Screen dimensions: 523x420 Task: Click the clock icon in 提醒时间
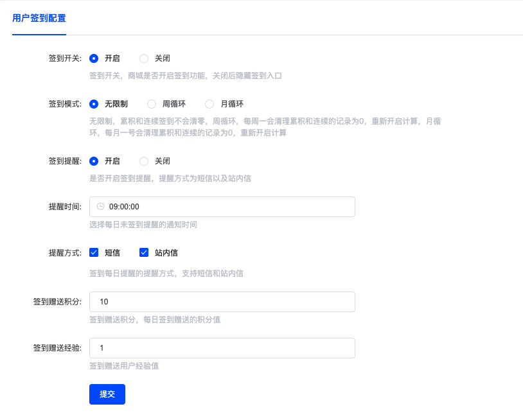(x=100, y=207)
